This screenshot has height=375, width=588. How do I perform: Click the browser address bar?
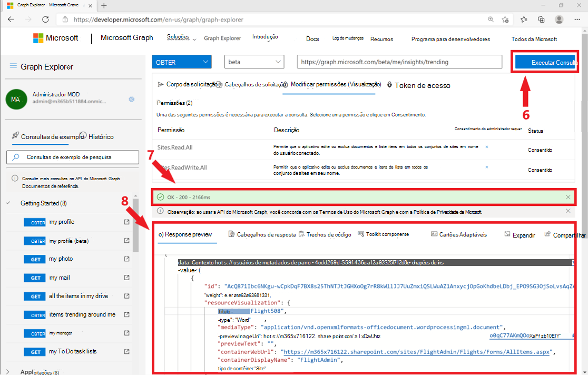[x=270, y=19]
